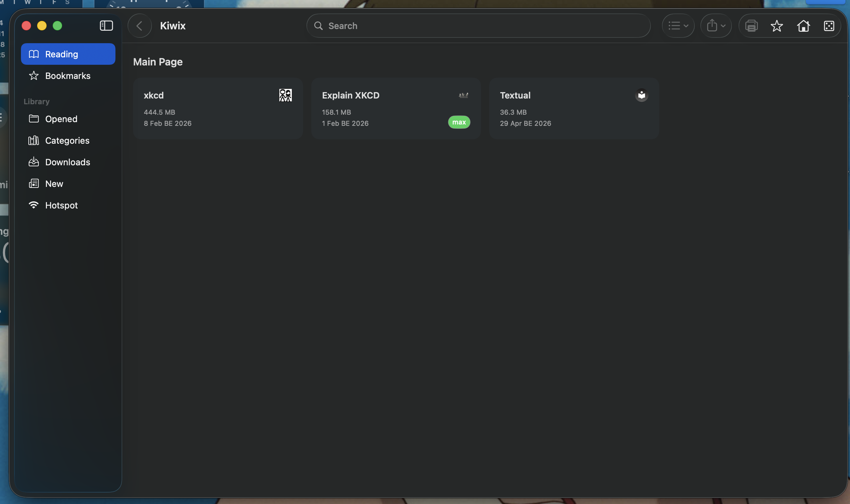Click the Opened folder icon

click(x=34, y=118)
